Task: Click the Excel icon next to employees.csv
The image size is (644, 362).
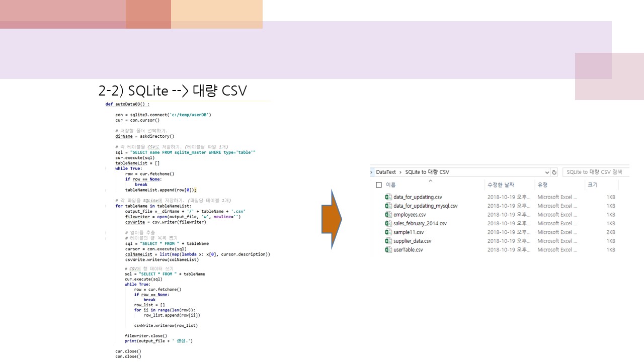Action: pos(387,214)
